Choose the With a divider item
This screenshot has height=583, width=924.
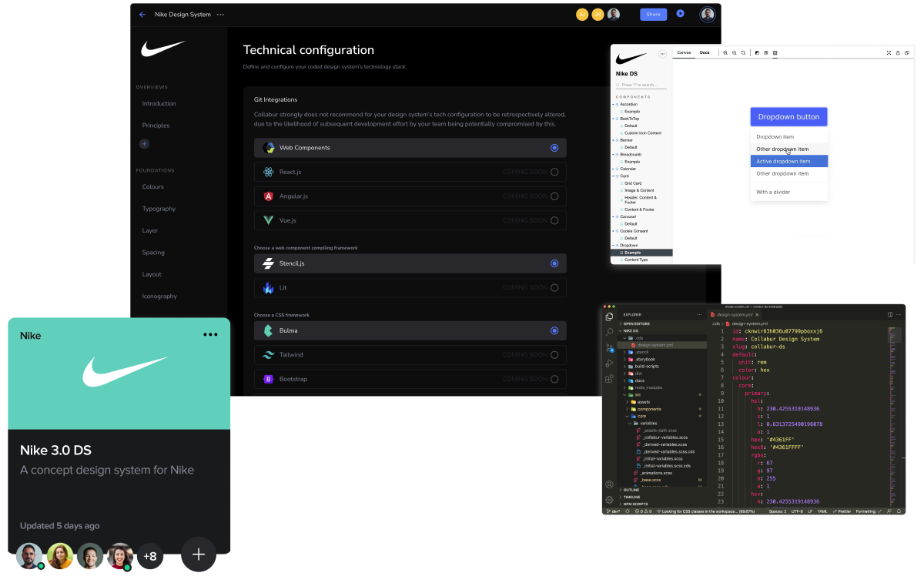coord(773,193)
